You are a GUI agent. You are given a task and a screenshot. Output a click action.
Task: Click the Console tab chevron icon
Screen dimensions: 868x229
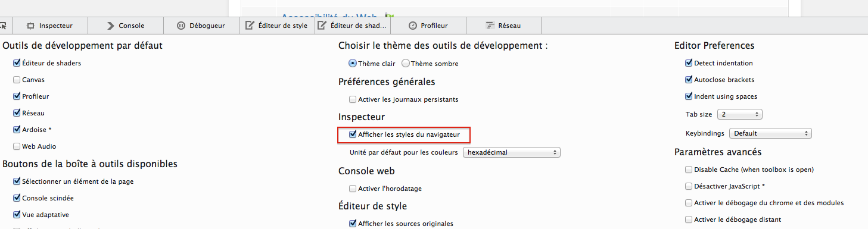coord(110,26)
